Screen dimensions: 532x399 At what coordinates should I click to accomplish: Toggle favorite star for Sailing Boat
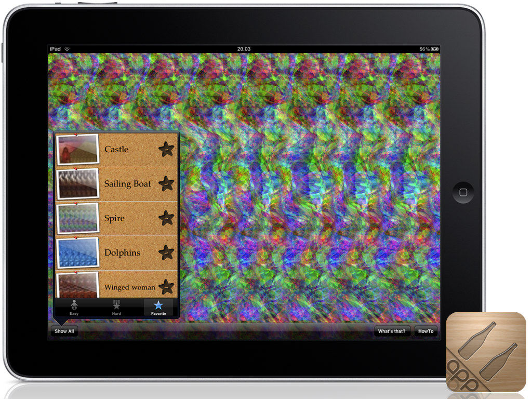point(166,183)
